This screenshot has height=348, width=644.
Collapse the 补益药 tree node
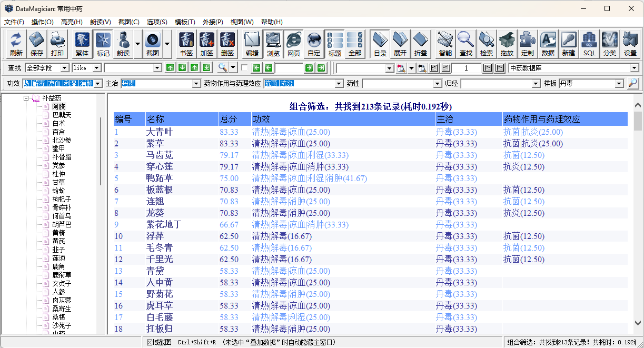point(26,98)
